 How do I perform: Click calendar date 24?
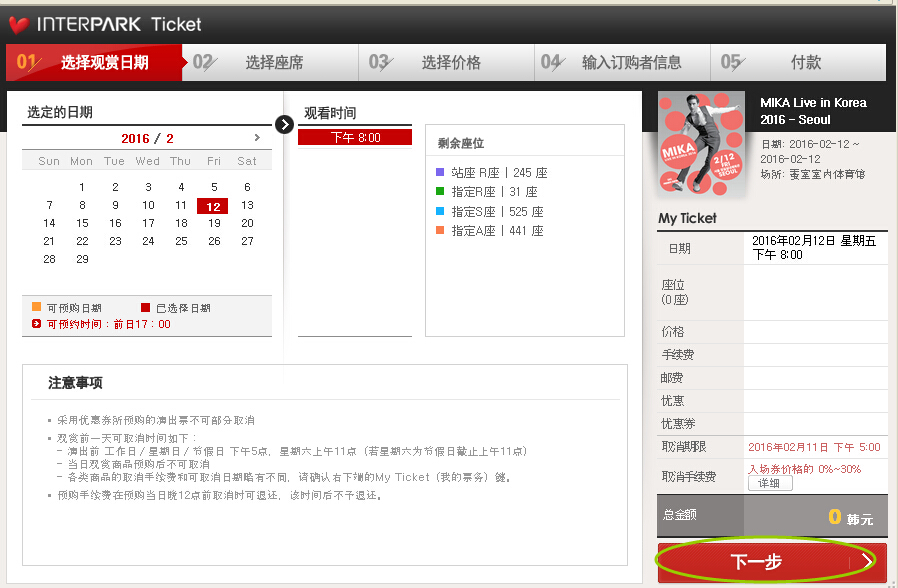pyautogui.click(x=148, y=241)
